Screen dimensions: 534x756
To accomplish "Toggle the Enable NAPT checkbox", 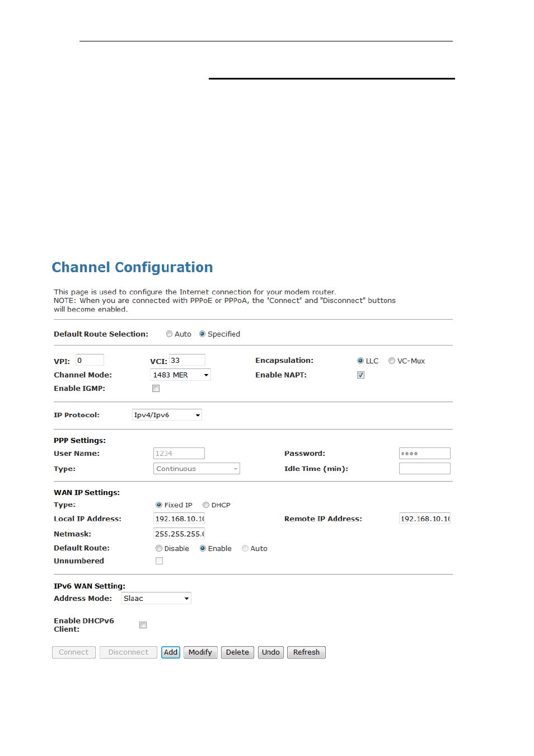I will (361, 375).
